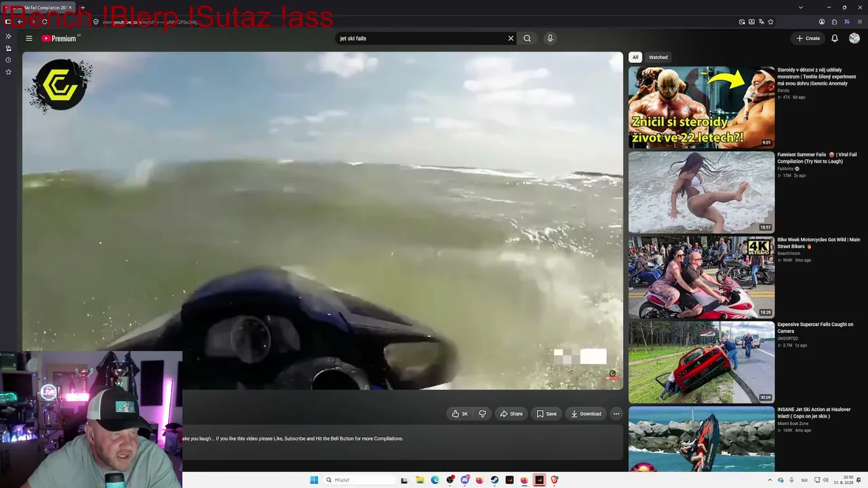Reload the page in the browser
868x488 pixels.
click(45, 22)
